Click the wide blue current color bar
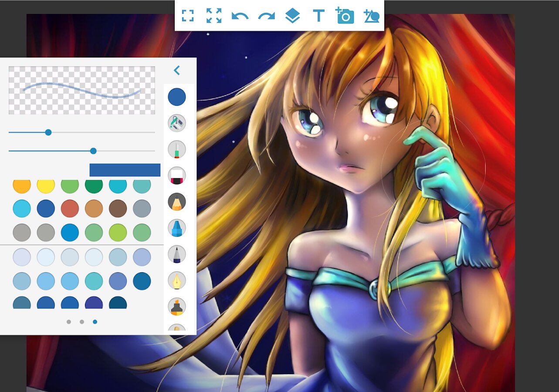The width and height of the screenshot is (559, 392). click(125, 170)
